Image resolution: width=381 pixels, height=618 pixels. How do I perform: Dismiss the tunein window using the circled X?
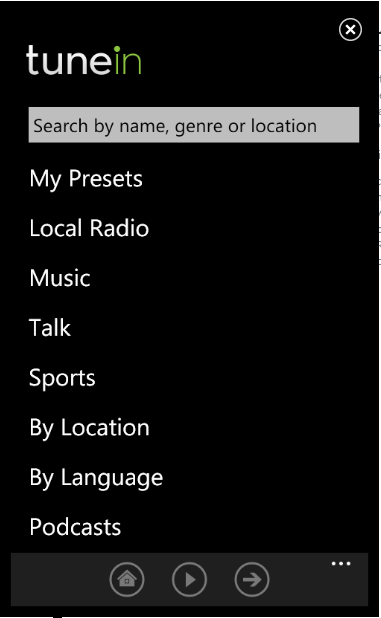350,30
